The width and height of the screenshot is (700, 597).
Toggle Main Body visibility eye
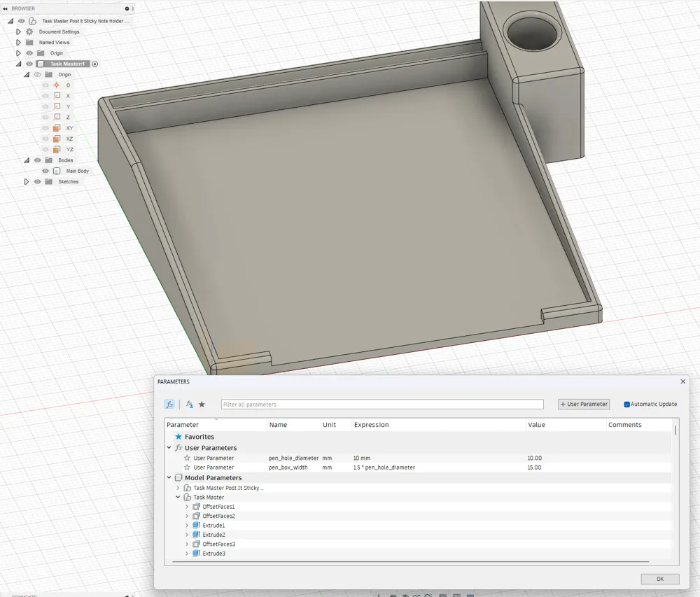point(45,171)
